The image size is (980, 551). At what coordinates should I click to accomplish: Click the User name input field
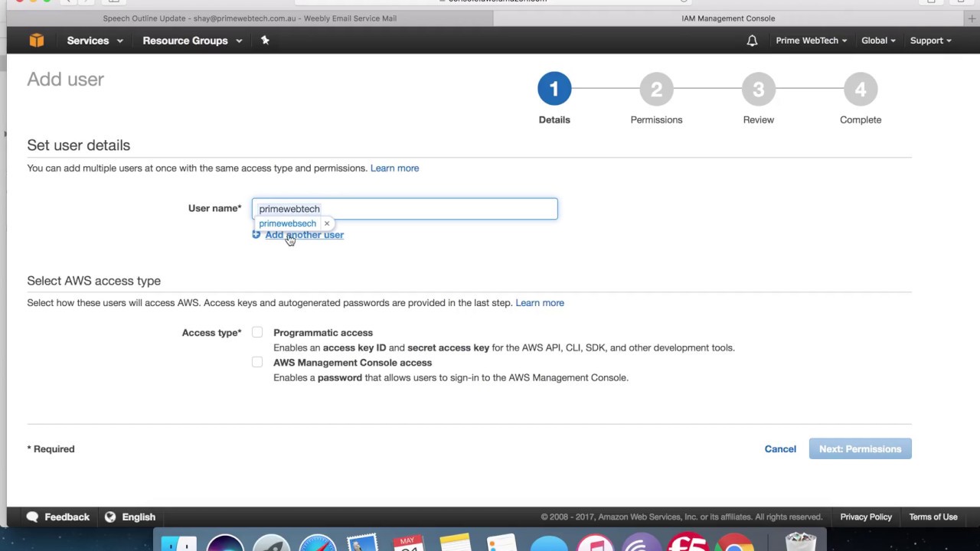coord(405,209)
